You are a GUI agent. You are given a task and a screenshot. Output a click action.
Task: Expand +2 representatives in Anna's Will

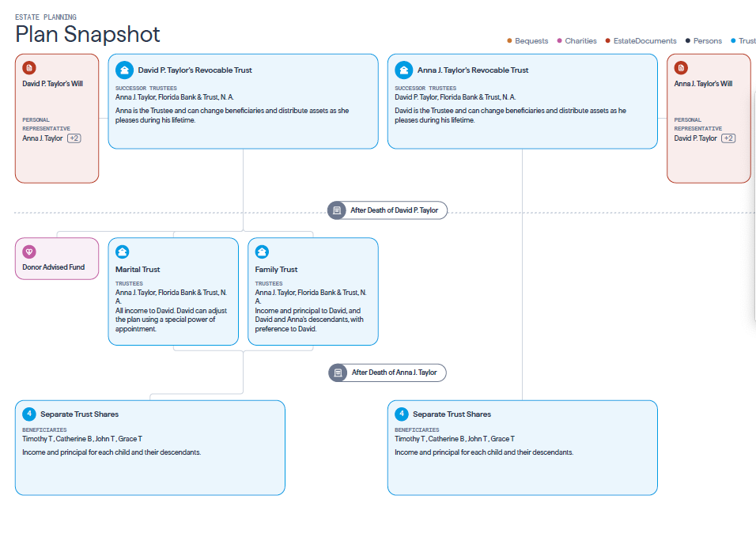click(728, 138)
